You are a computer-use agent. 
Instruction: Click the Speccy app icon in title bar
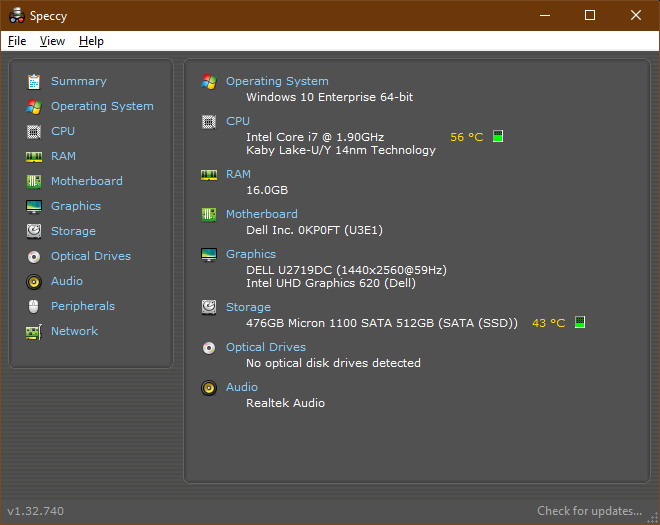pyautogui.click(x=17, y=15)
